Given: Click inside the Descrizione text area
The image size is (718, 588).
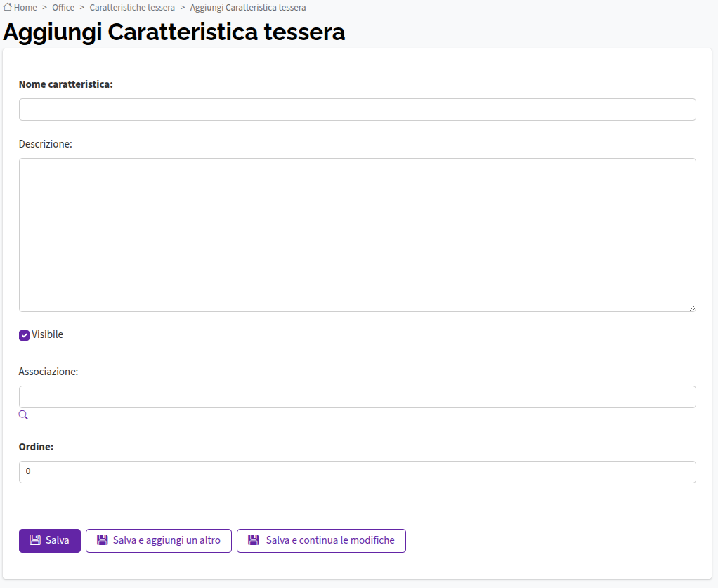Looking at the screenshot, I should [357, 235].
